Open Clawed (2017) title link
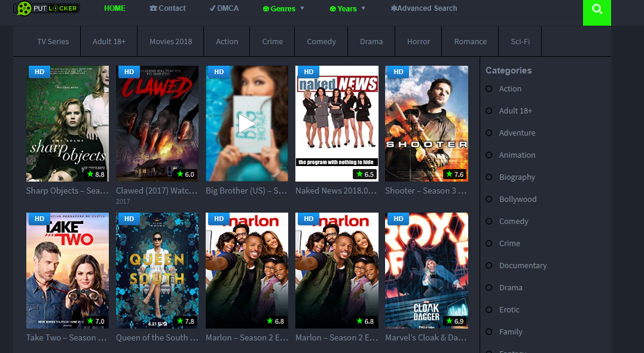This screenshot has width=644, height=353. (x=157, y=191)
